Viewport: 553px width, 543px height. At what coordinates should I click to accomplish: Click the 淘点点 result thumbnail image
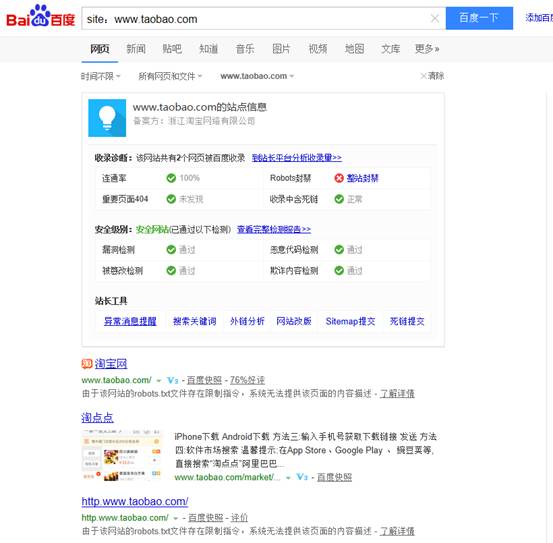[x=122, y=455]
